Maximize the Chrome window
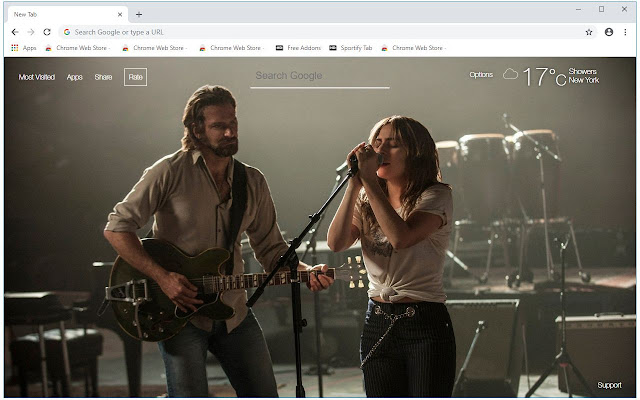The height and width of the screenshot is (400, 640). 601,9
